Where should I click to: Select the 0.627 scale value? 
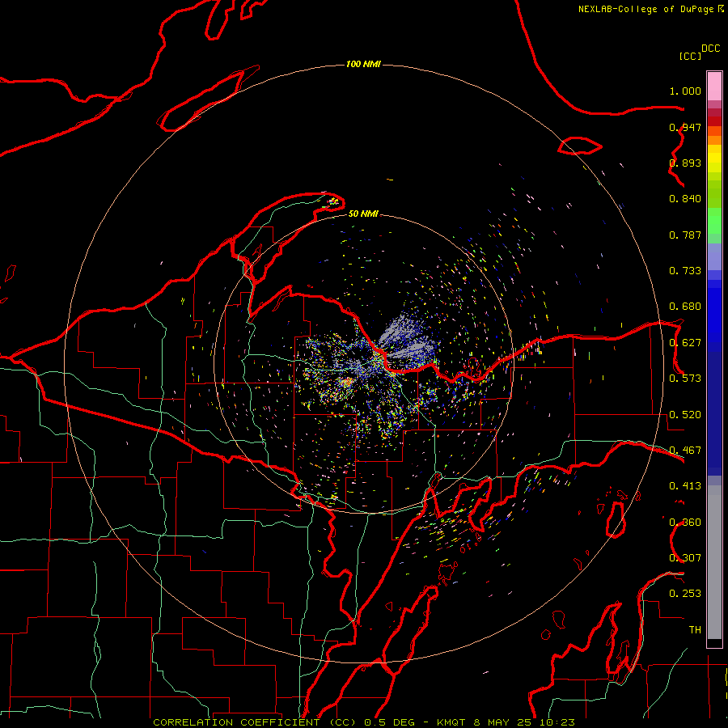(685, 343)
